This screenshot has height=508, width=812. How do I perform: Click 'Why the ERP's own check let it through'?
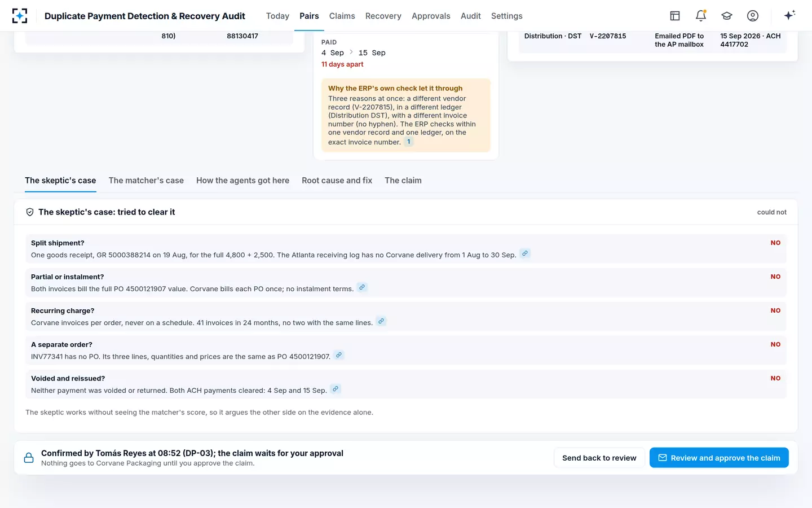pos(395,88)
